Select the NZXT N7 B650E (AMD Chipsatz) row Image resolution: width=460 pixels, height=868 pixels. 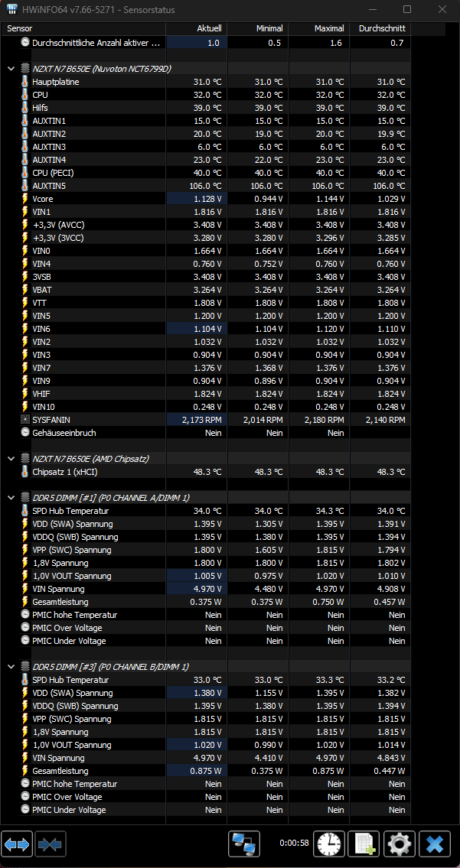coord(207,458)
